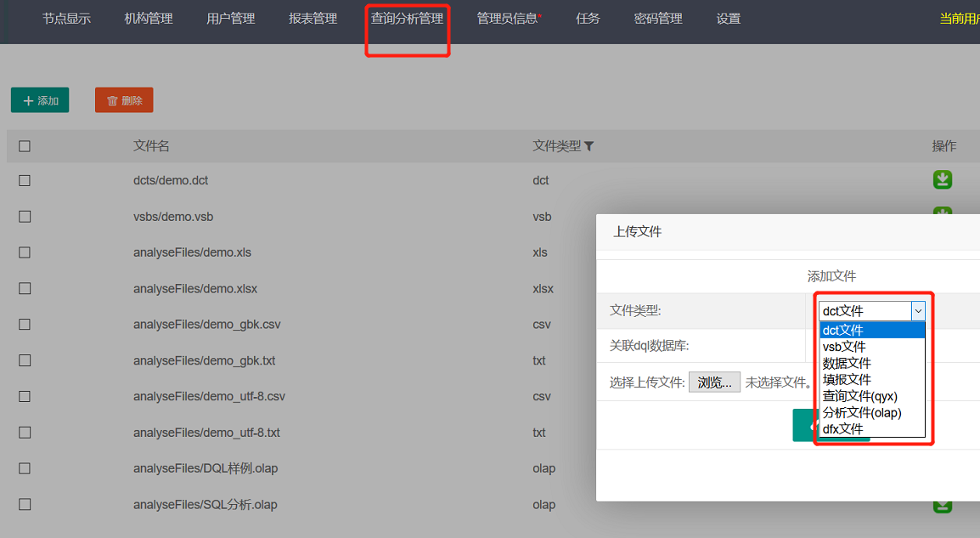980x538 pixels.
Task: Click the 文件类型 column header
Action: (556, 146)
